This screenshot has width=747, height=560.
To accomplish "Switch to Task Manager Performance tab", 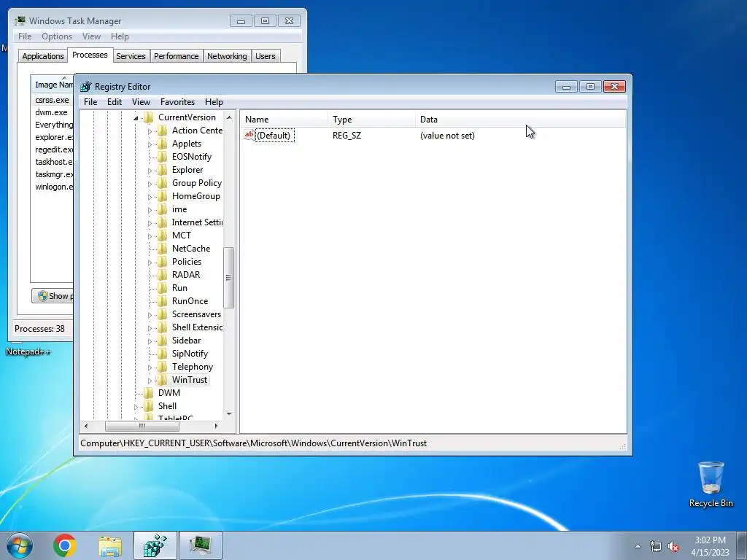I will tap(177, 56).
